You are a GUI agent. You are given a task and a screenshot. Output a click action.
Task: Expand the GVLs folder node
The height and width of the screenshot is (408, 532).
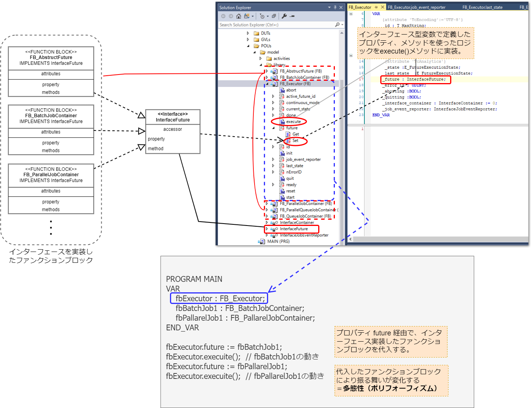point(248,40)
